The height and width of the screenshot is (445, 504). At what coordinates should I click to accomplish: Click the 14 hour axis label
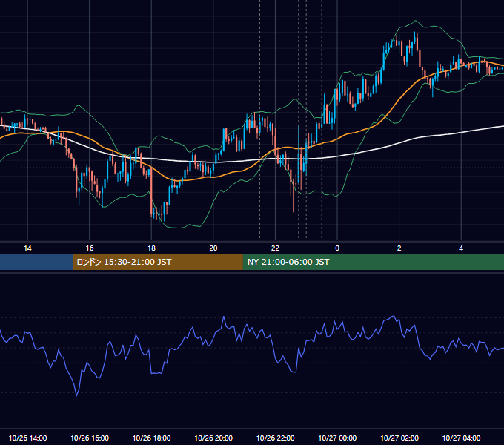(x=27, y=248)
